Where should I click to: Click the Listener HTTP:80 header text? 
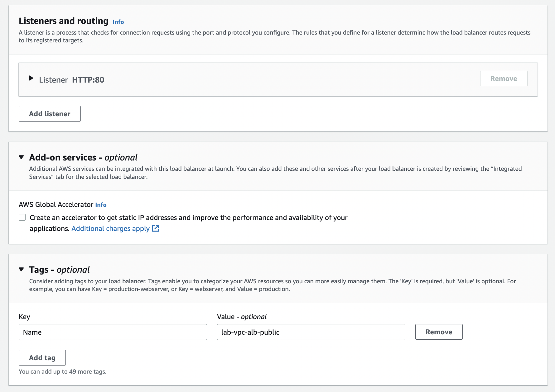tap(72, 80)
